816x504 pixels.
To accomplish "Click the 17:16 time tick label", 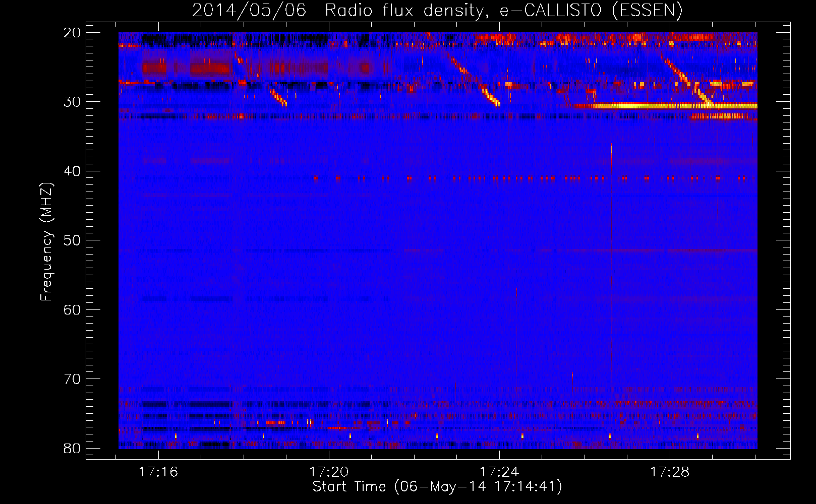I will pos(158,472).
